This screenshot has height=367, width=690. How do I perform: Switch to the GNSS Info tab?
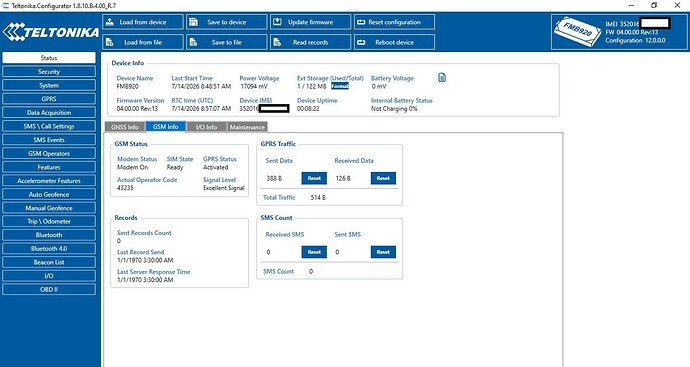coord(125,127)
